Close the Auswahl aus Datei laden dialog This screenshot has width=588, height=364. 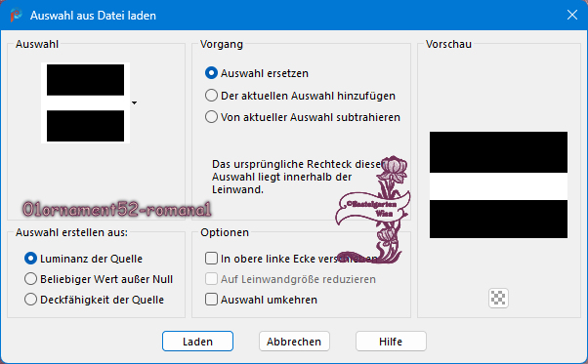pos(571,15)
